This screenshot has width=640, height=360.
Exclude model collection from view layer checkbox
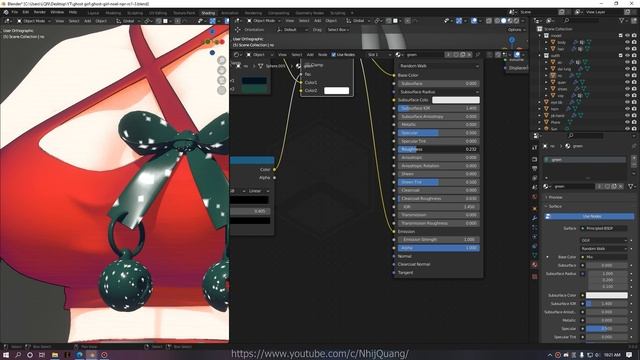tap(620, 36)
